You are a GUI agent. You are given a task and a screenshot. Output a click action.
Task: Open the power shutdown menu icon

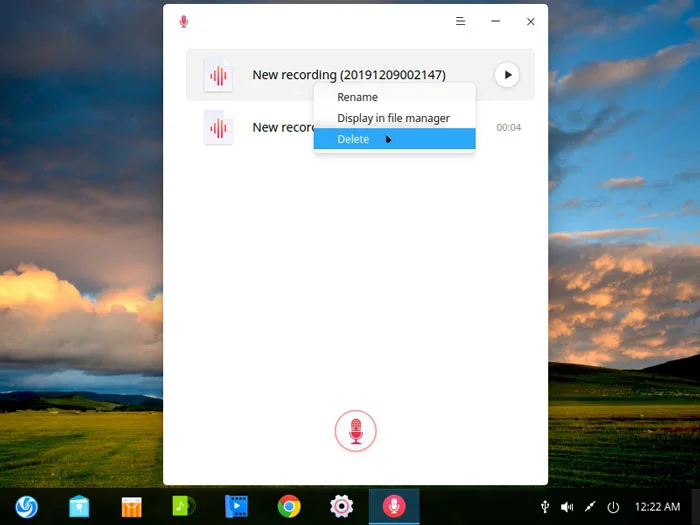[x=613, y=507]
